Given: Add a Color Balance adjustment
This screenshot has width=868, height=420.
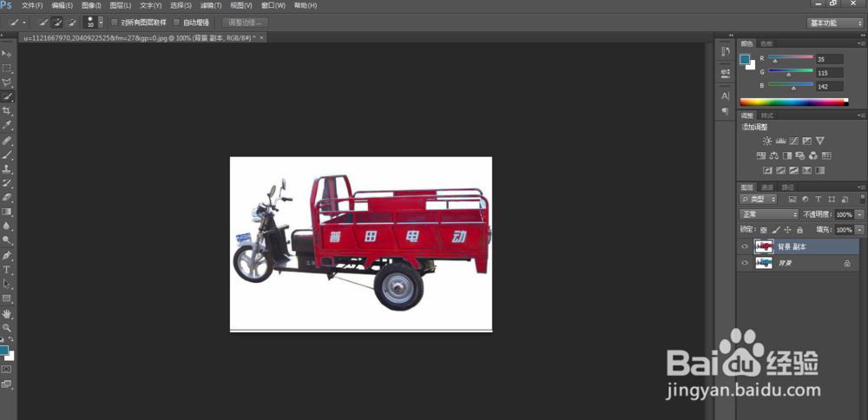Looking at the screenshot, I should (774, 155).
